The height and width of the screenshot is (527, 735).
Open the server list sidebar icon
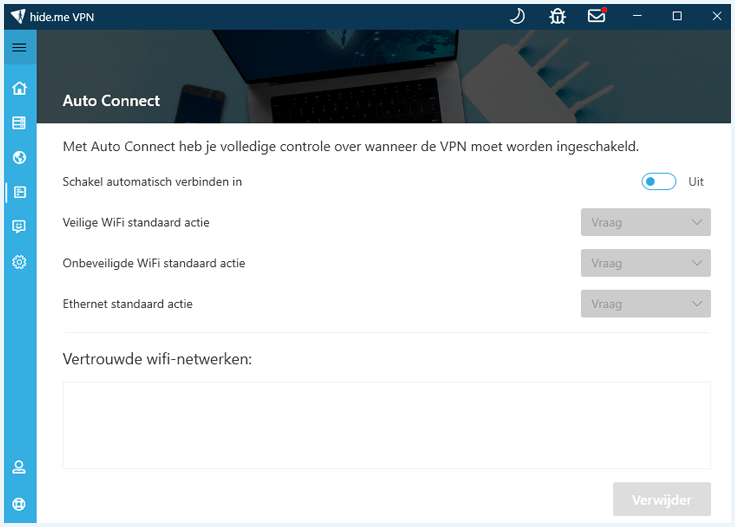pos(19,123)
